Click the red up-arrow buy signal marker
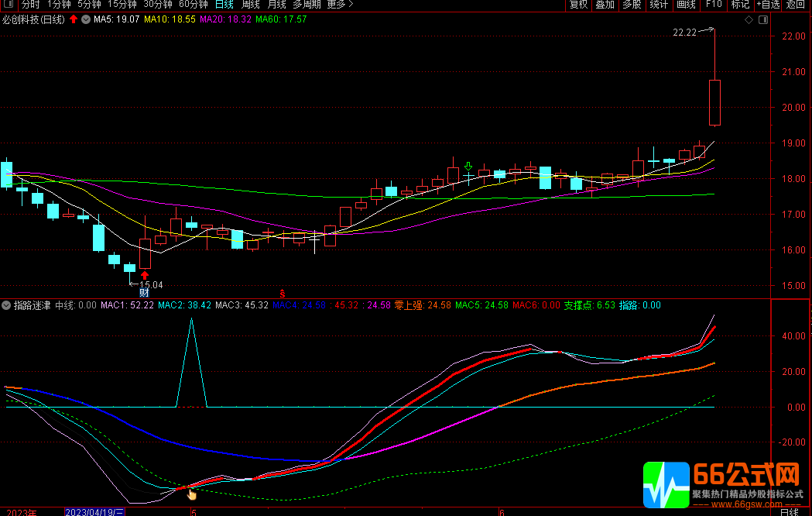The image size is (812, 516). click(145, 275)
